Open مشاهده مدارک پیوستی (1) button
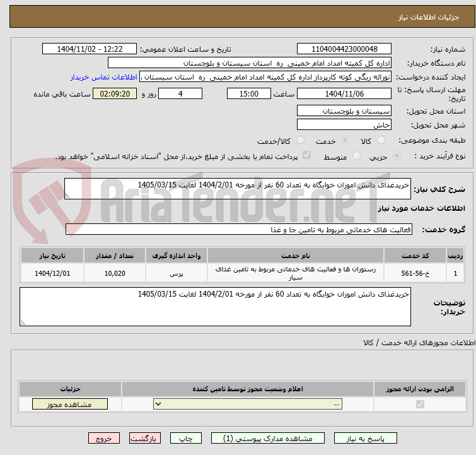 [x=268, y=439]
